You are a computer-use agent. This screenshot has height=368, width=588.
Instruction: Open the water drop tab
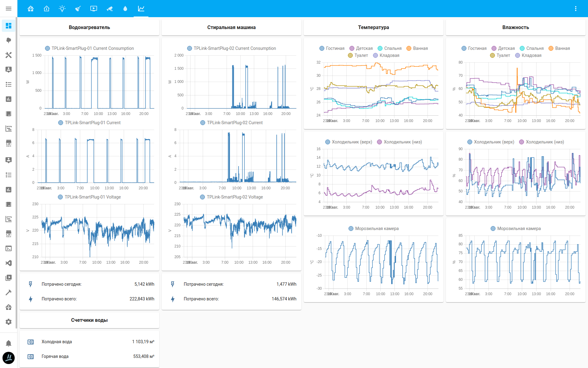(125, 9)
